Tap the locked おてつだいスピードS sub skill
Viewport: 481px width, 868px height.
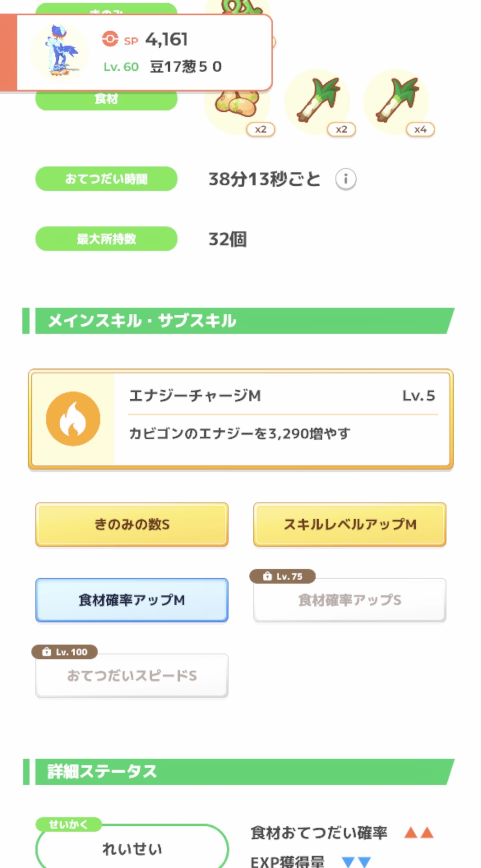point(132,675)
